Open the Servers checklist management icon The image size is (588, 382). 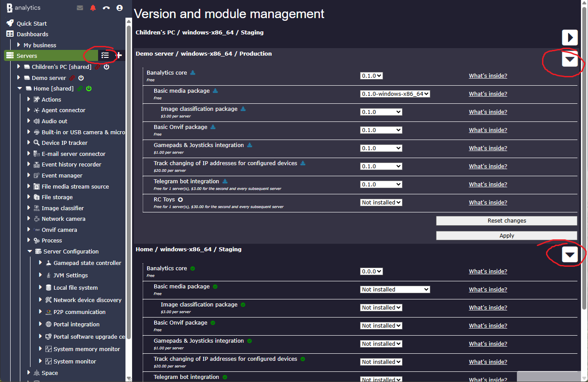click(x=105, y=56)
